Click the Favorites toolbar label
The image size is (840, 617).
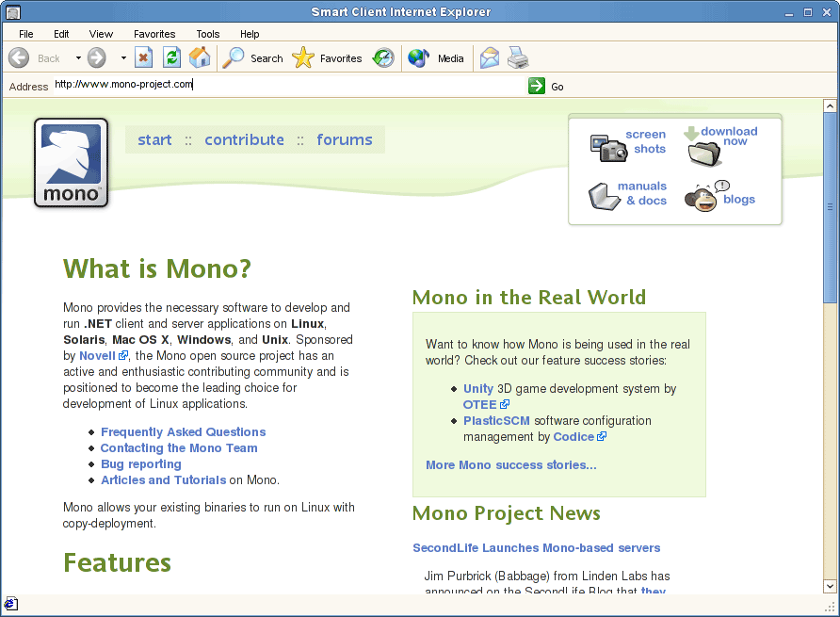341,58
